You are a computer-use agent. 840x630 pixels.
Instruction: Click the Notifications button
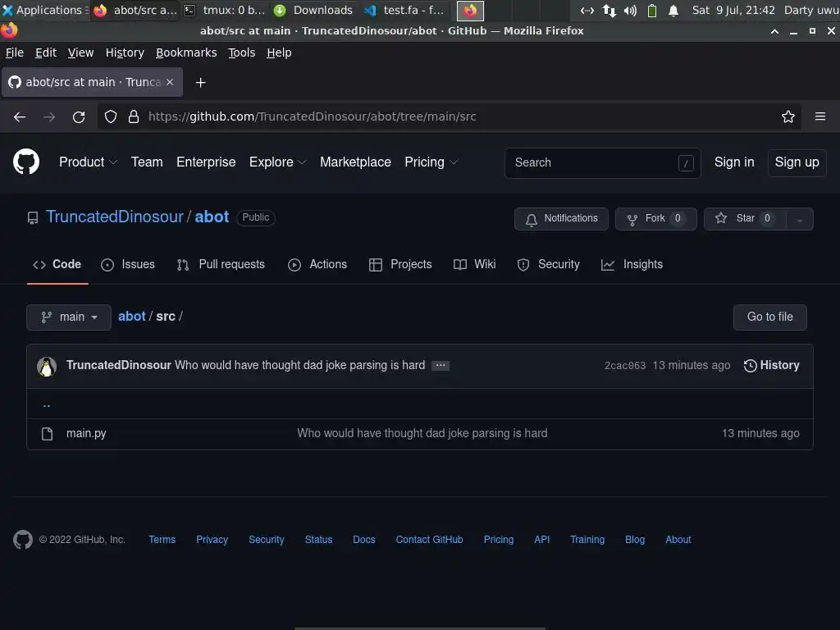(x=561, y=218)
